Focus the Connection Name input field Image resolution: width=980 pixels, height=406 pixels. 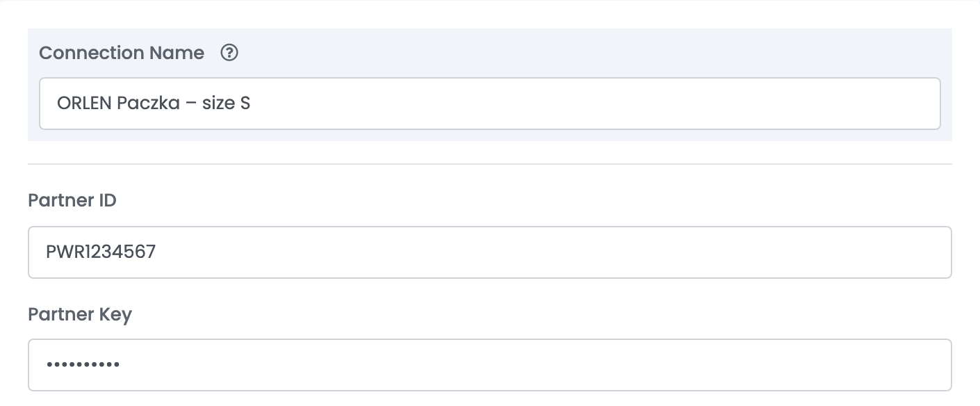490,104
